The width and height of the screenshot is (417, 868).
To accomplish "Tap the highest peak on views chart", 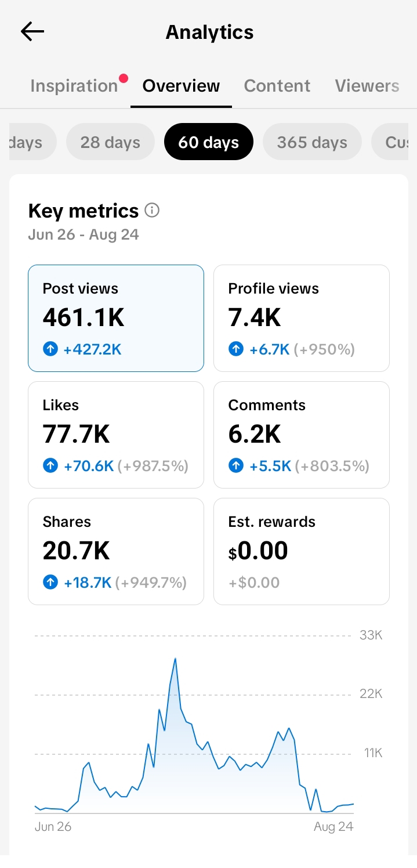I will tap(175, 659).
